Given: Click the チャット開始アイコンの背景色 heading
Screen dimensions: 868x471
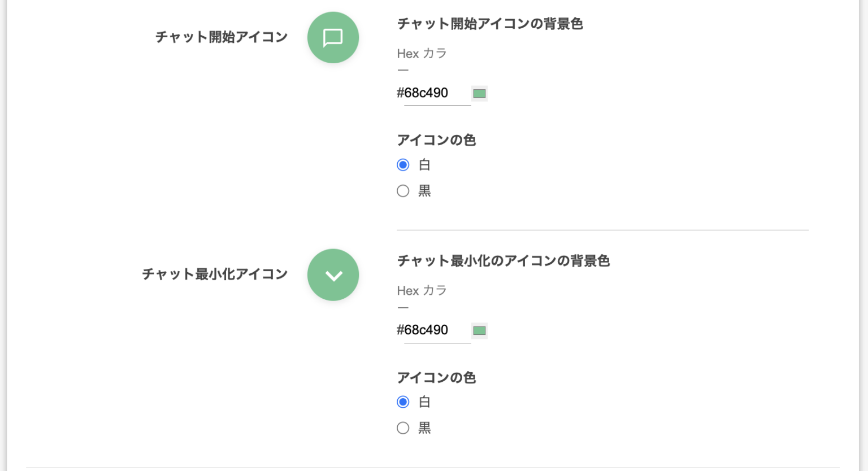Looking at the screenshot, I should [490, 24].
